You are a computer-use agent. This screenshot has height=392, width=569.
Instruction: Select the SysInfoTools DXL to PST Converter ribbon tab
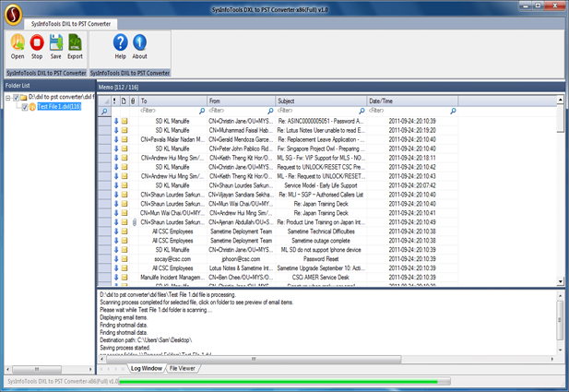click(71, 24)
